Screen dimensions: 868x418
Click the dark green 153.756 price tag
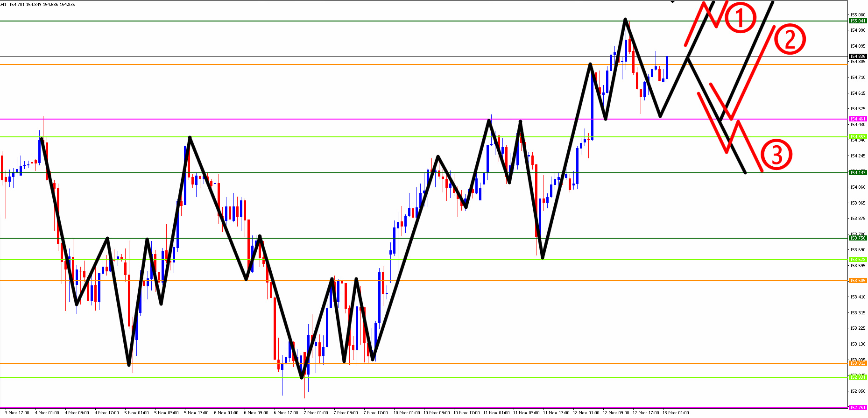point(858,238)
